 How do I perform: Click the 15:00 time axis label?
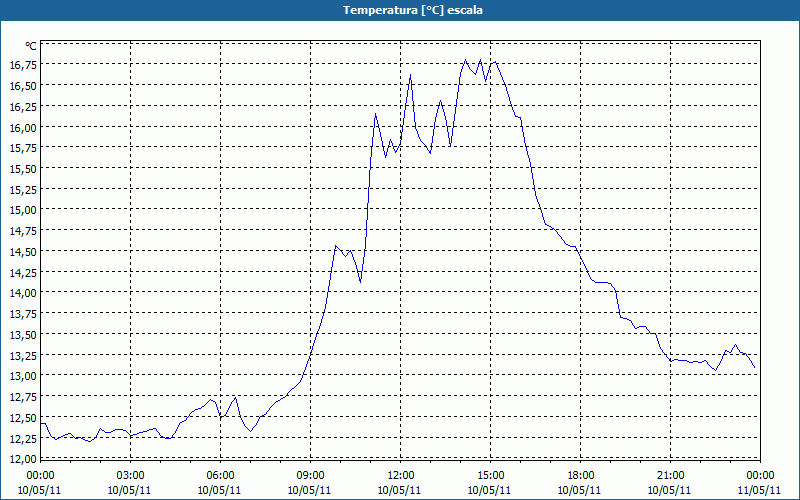pos(490,476)
